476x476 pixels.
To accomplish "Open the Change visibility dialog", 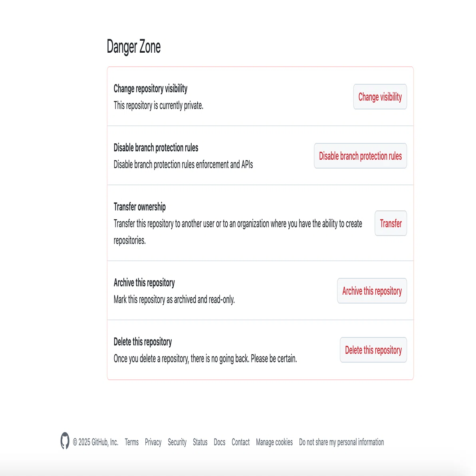I will [380, 97].
